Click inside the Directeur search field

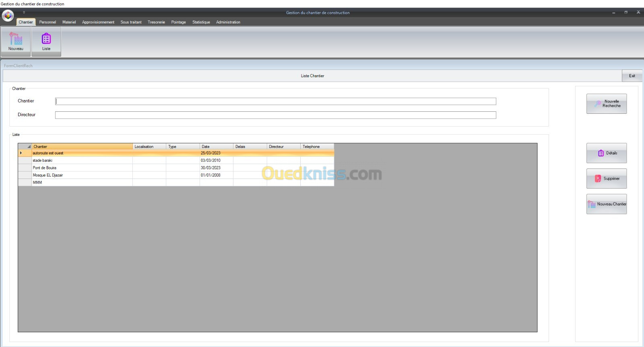(x=275, y=115)
